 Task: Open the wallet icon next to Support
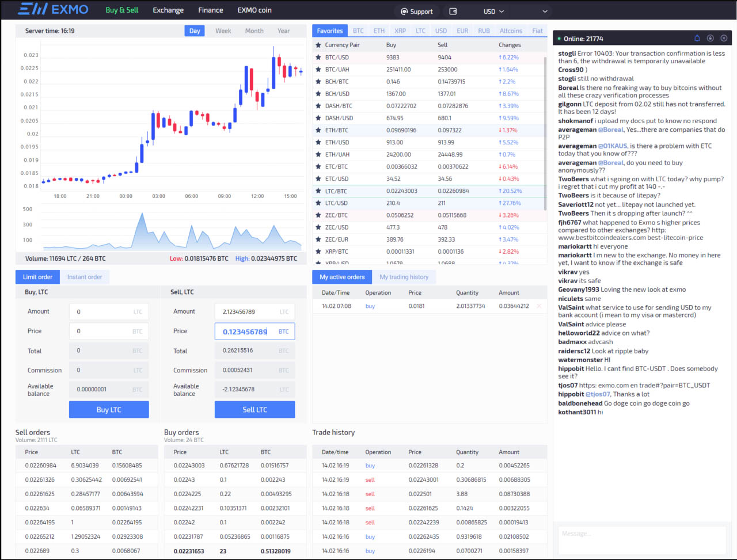coord(453,11)
